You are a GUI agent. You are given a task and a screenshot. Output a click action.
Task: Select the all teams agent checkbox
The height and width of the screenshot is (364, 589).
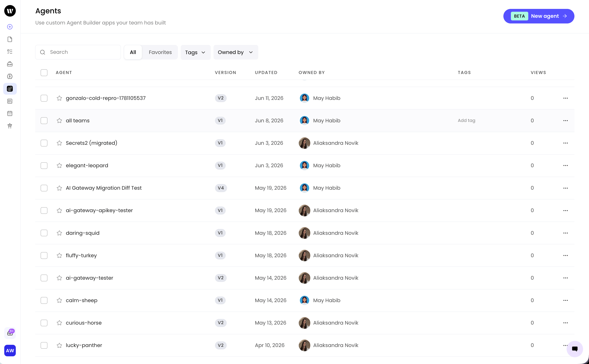(x=44, y=121)
